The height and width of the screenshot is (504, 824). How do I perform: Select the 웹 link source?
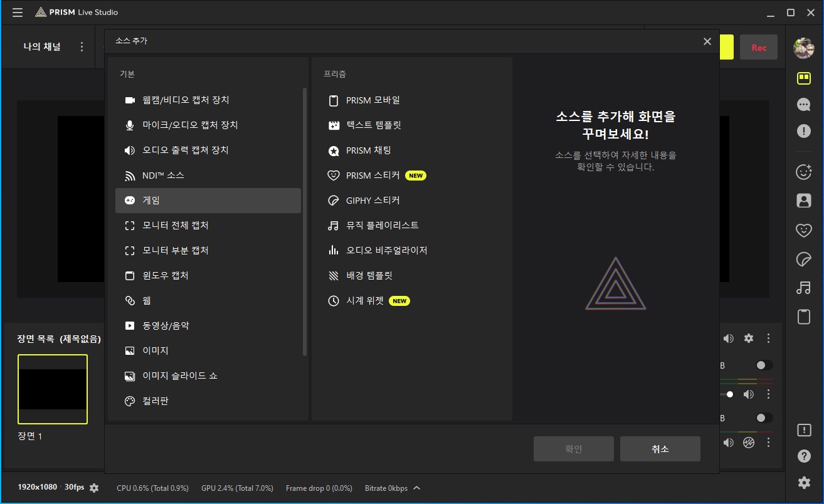click(x=208, y=301)
